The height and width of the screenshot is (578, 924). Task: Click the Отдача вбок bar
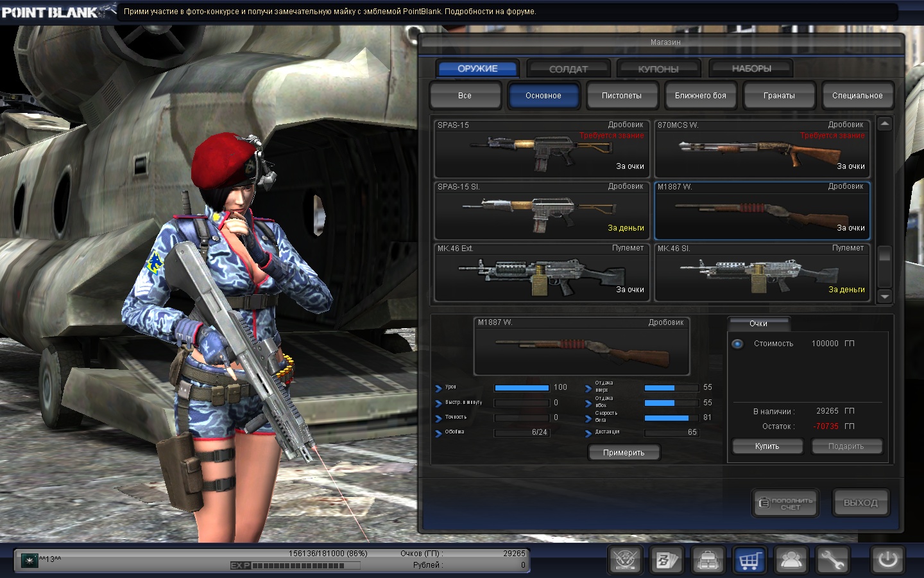671,403
